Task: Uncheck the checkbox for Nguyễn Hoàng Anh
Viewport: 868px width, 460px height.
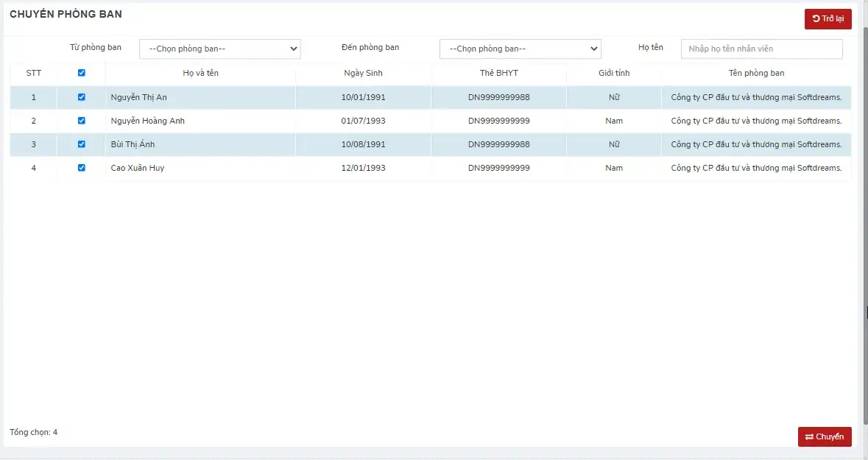Action: pyautogui.click(x=82, y=121)
